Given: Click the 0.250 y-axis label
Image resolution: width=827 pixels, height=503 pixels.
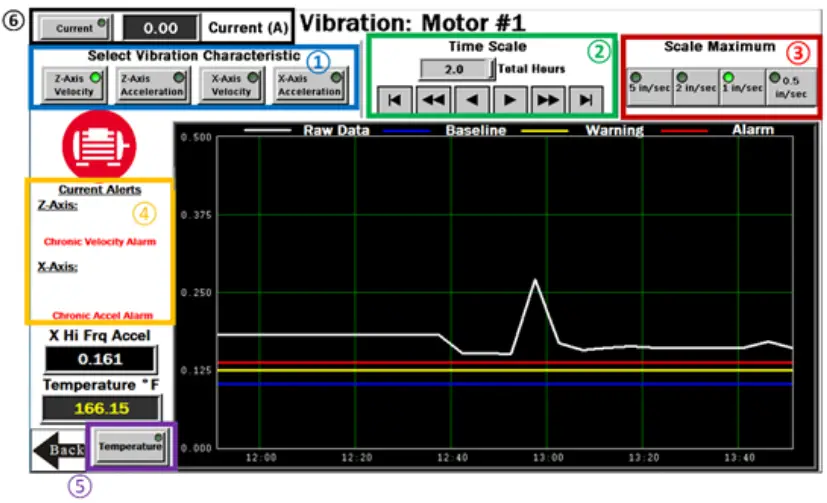Looking at the screenshot, I should [x=196, y=293].
